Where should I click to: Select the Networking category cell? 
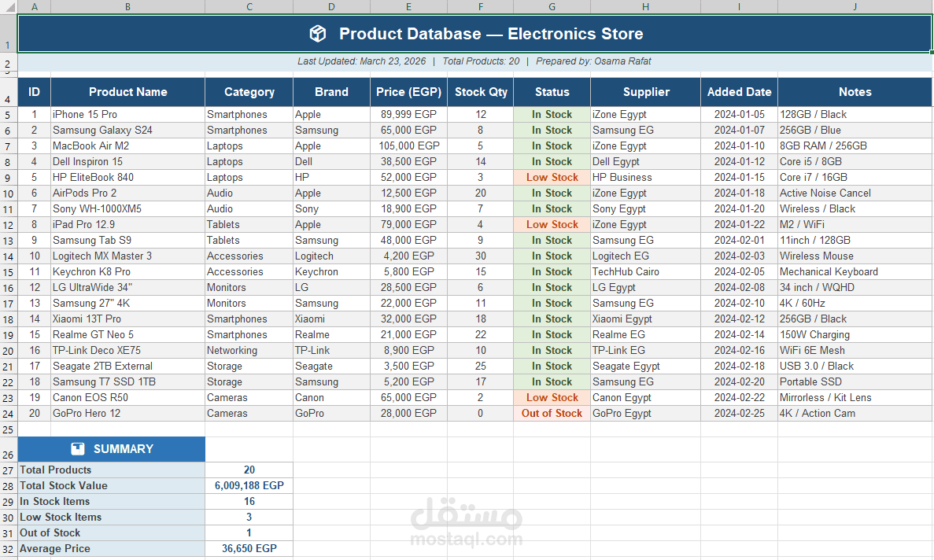(249, 351)
